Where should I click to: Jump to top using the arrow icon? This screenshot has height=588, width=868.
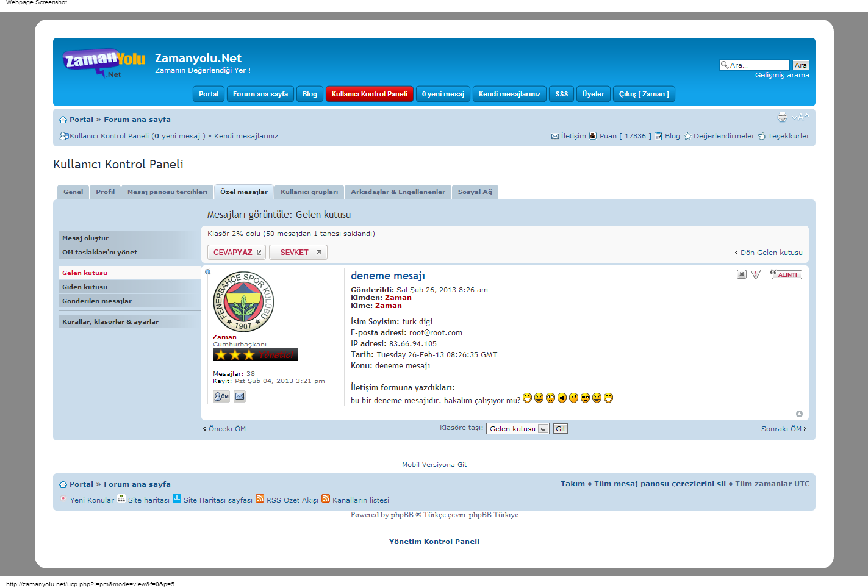[799, 414]
